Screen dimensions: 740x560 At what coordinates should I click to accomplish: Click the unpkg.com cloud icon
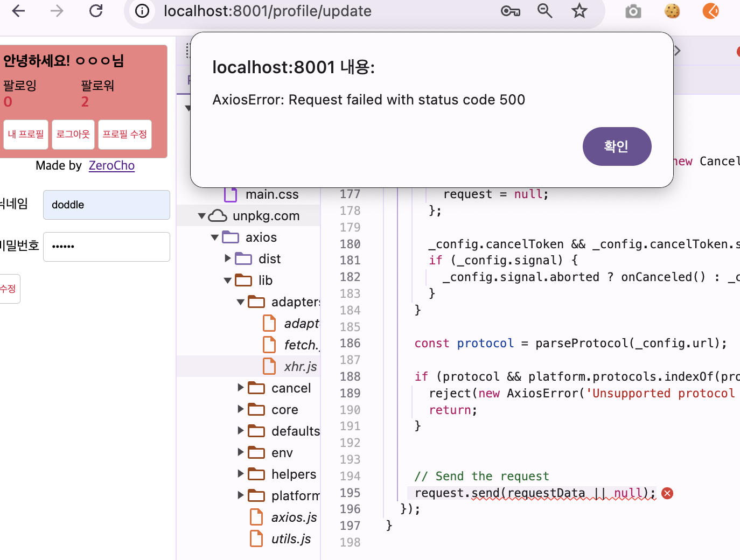[x=218, y=216]
